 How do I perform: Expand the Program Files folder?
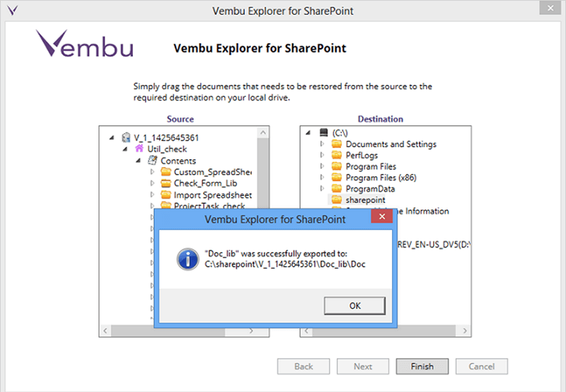[x=323, y=166]
